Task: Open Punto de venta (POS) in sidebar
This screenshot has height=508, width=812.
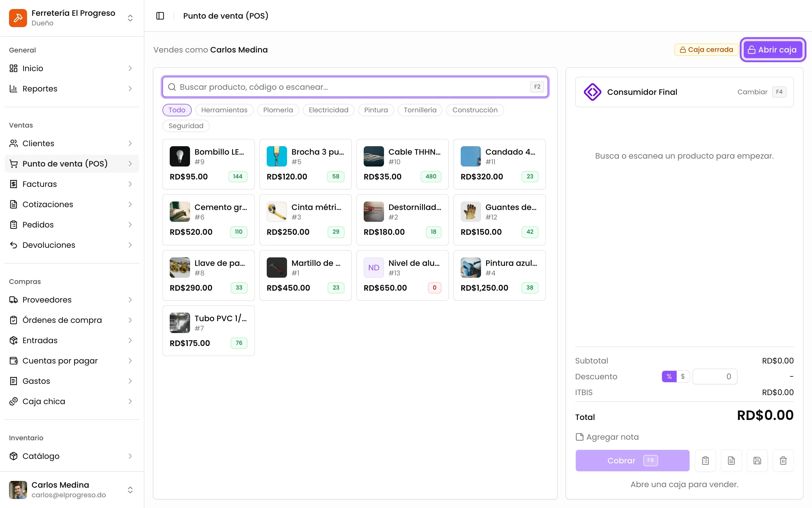Action: (x=72, y=164)
